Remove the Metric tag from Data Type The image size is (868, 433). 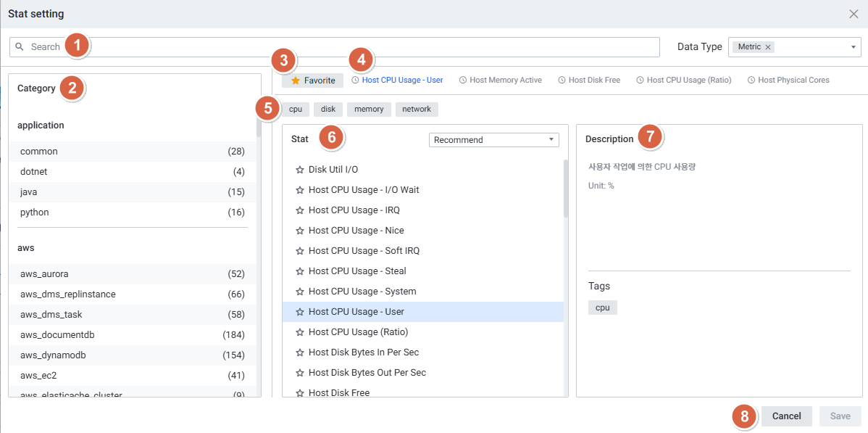768,47
